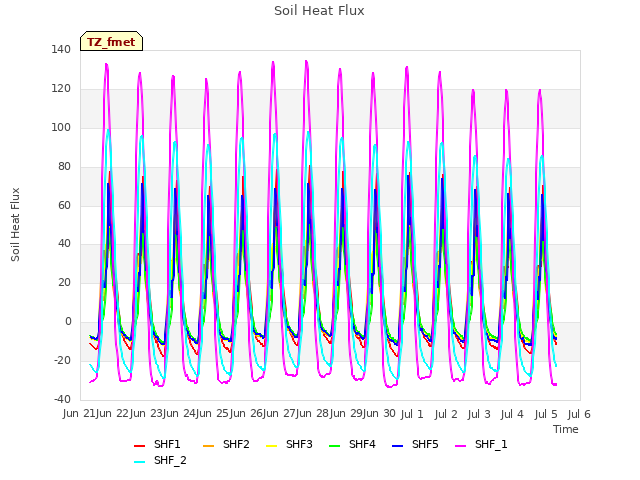Click the blue SHF5 legend swatch
The image size is (640, 480).
click(x=398, y=446)
